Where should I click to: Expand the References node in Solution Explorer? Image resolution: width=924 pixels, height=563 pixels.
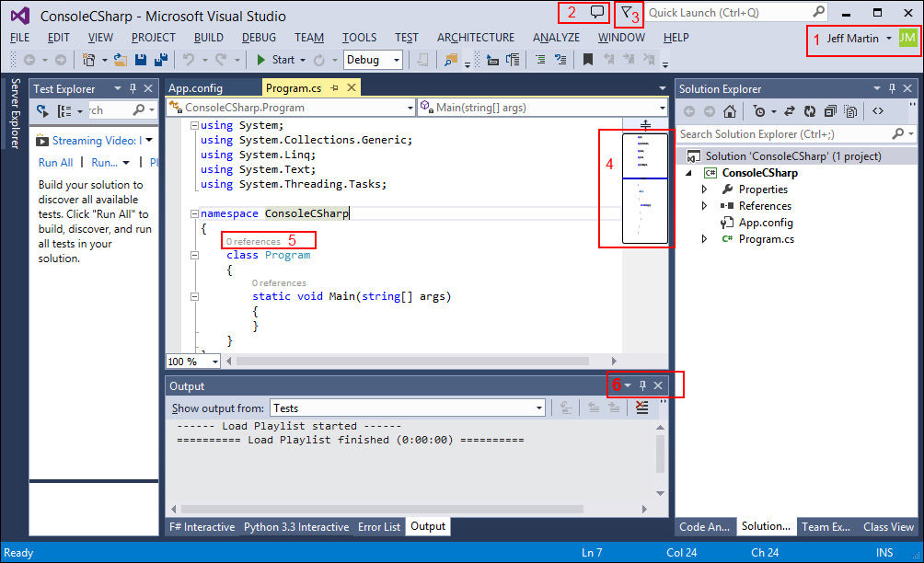tap(704, 206)
